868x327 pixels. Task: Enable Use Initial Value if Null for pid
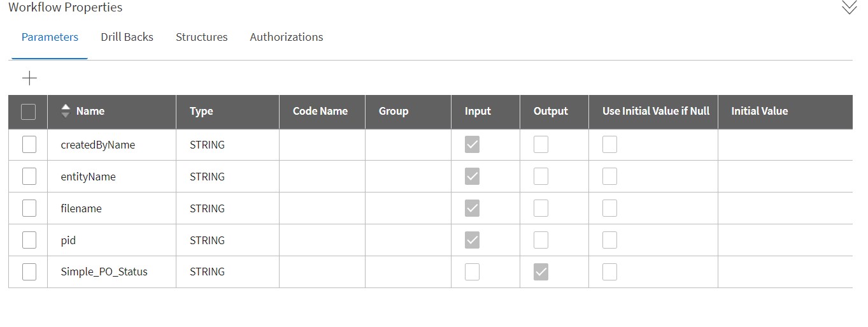point(609,240)
